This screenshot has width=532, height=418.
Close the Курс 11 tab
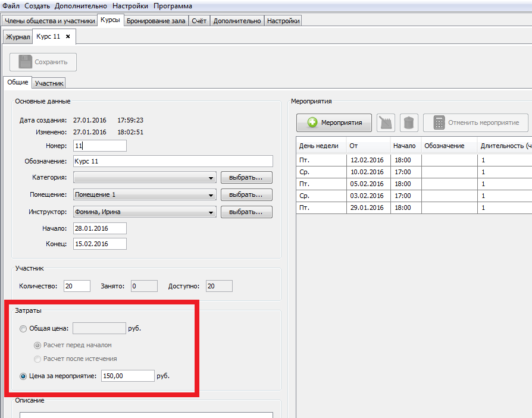pyautogui.click(x=68, y=36)
